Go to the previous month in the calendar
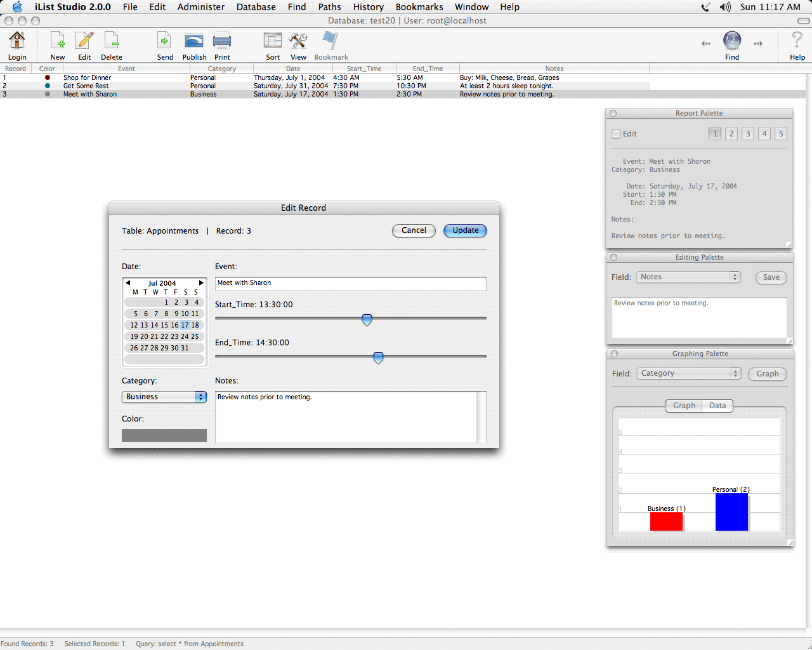 pos(128,283)
